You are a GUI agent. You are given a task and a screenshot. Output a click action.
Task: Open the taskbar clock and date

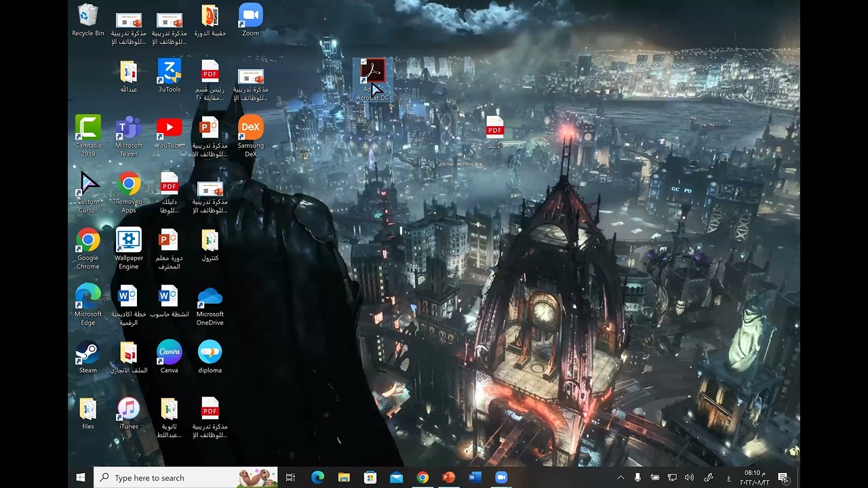756,478
